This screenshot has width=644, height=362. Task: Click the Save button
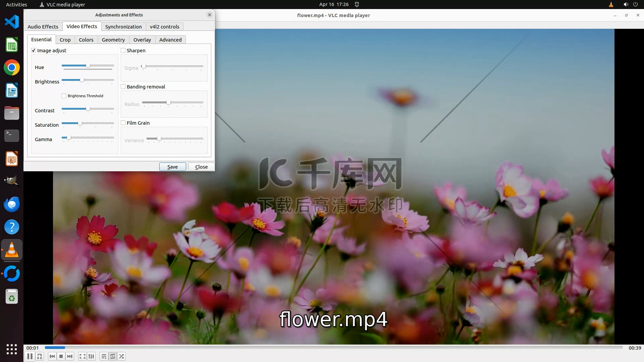pyautogui.click(x=172, y=167)
